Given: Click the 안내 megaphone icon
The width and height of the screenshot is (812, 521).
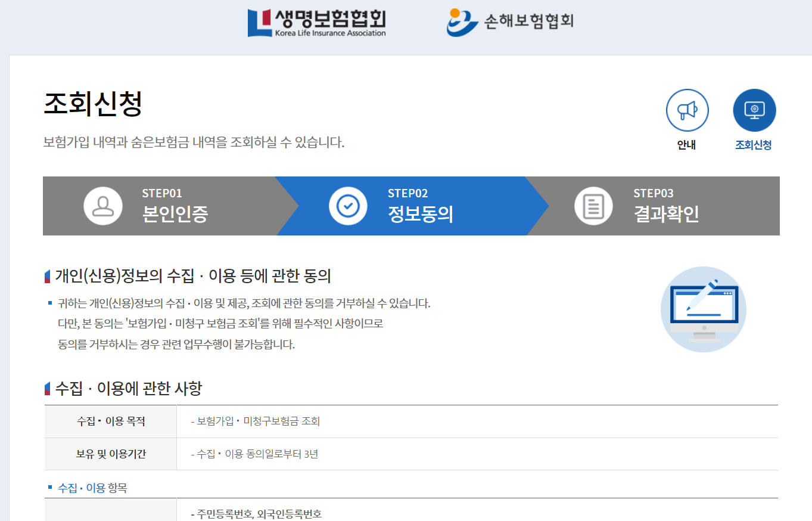Looking at the screenshot, I should pyautogui.click(x=687, y=110).
